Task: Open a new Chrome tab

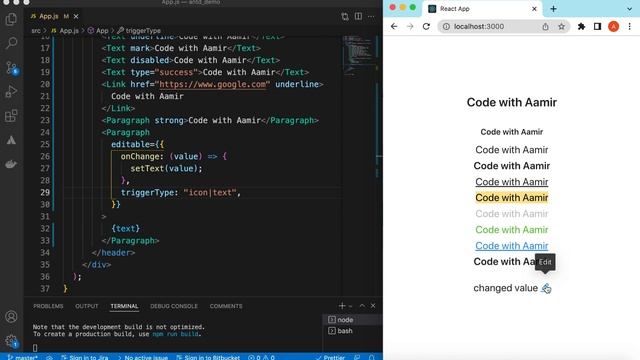Action: pos(553,9)
